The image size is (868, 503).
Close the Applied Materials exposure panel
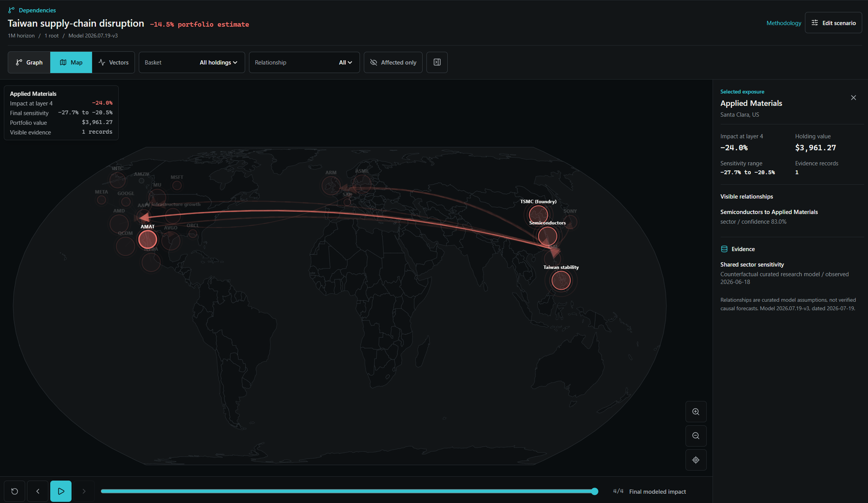pos(853,98)
